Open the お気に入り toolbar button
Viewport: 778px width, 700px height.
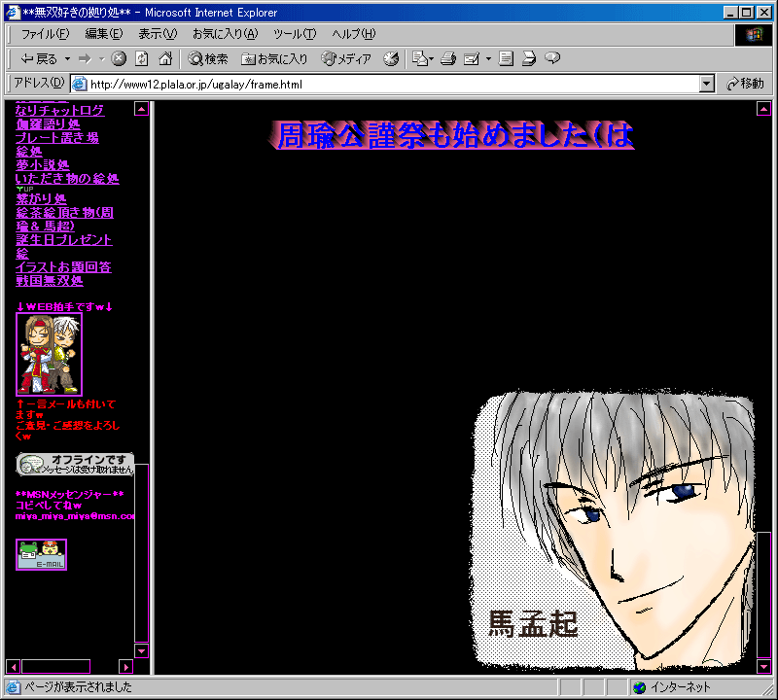click(274, 59)
